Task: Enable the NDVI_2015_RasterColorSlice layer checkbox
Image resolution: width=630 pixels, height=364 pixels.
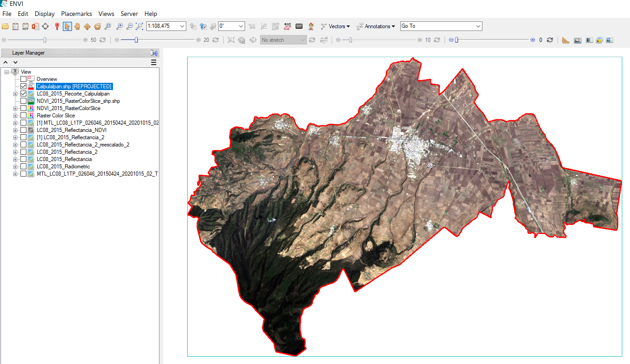Action: click(x=24, y=108)
